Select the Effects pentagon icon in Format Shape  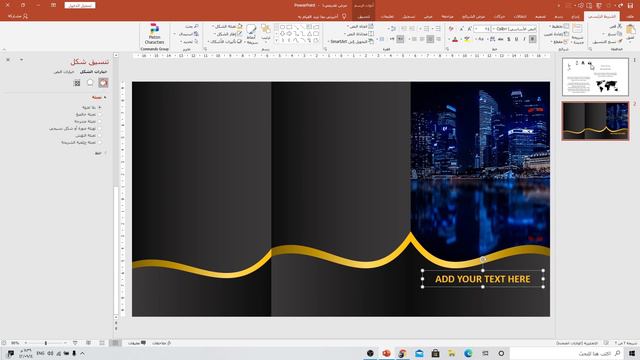point(90,83)
